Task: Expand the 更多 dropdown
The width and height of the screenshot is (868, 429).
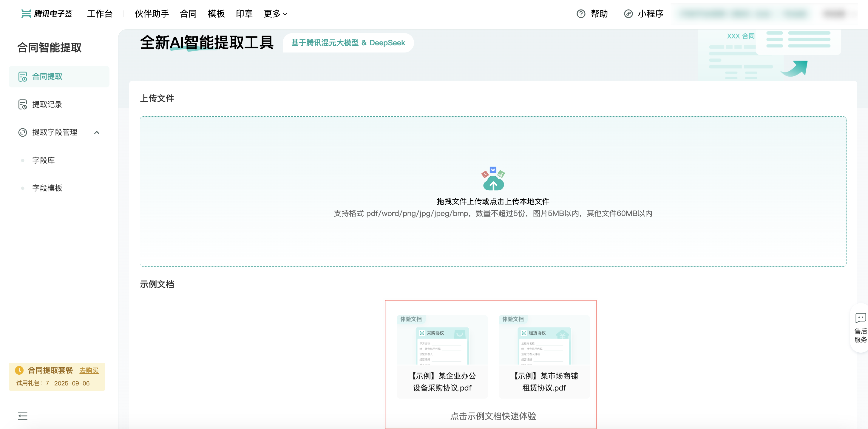Action: coord(275,14)
